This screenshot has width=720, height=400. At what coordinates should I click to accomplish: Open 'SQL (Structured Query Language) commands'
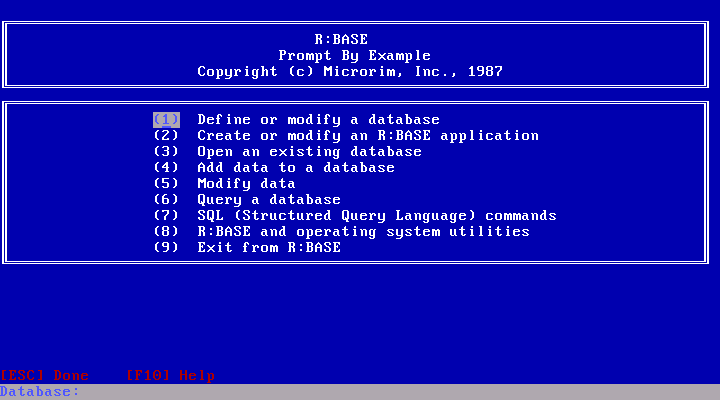(x=377, y=216)
